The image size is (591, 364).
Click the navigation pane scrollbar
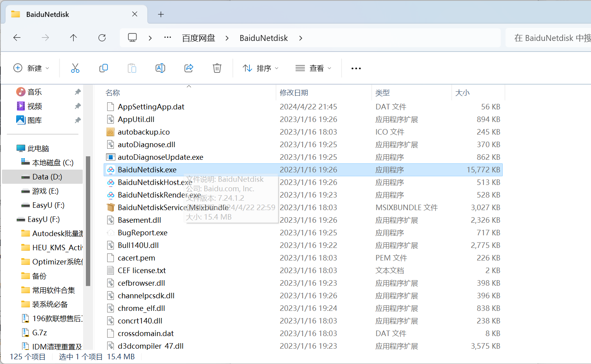pos(88,221)
